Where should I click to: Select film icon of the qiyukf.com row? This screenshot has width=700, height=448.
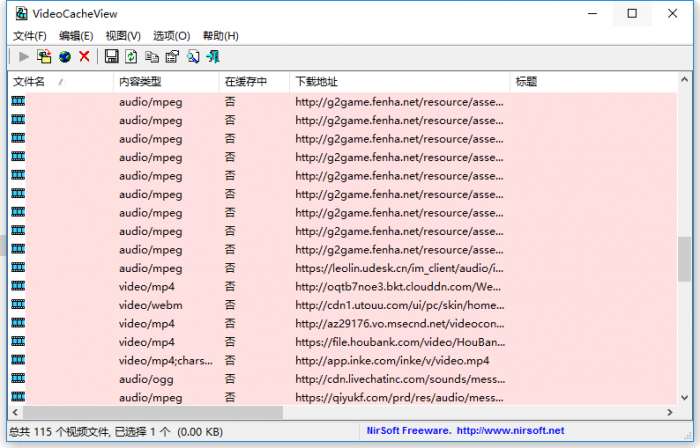coord(18,396)
